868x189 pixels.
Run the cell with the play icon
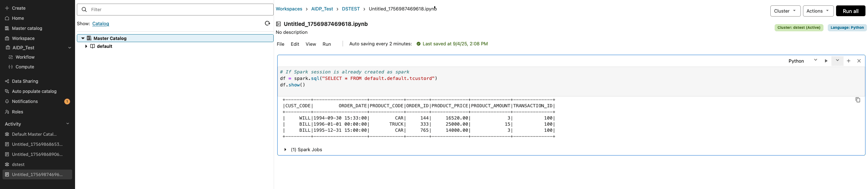point(826,61)
